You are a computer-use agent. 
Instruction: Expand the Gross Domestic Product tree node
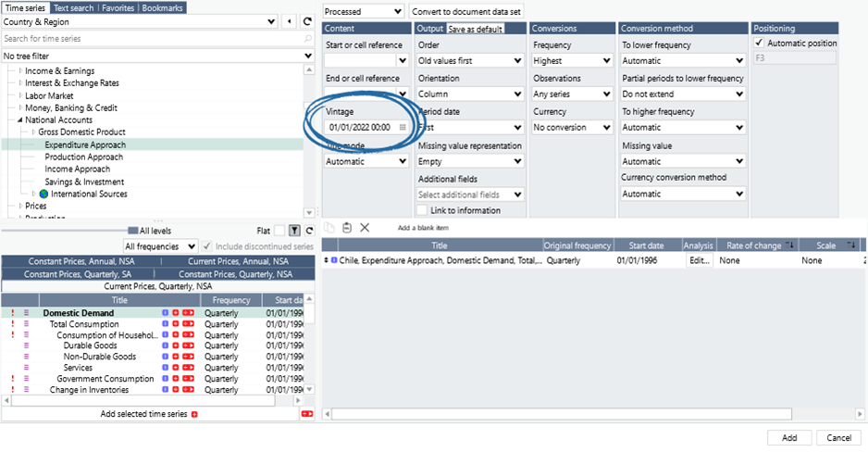pyautogui.click(x=34, y=132)
